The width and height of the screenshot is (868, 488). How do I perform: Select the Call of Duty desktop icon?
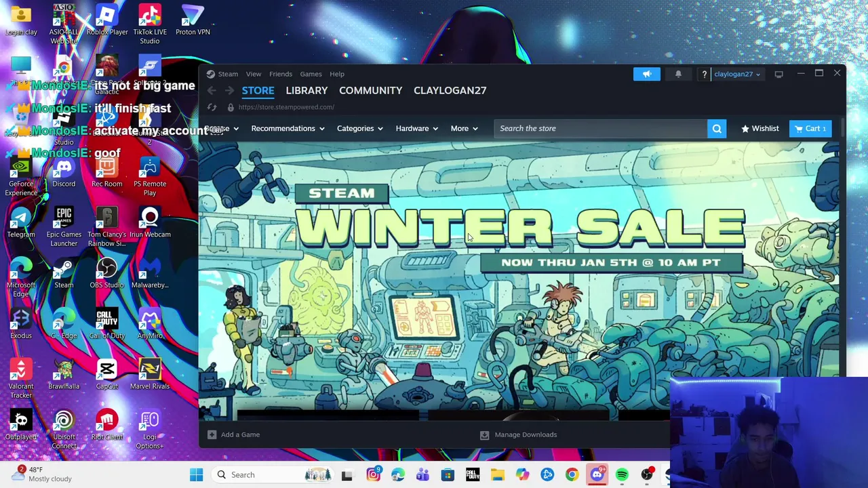(x=107, y=324)
